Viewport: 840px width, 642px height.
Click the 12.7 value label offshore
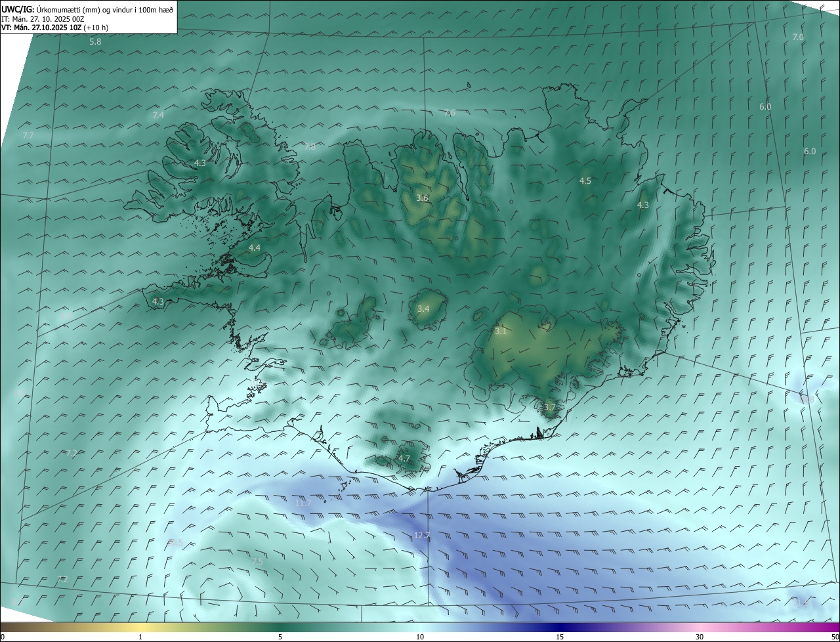422,536
